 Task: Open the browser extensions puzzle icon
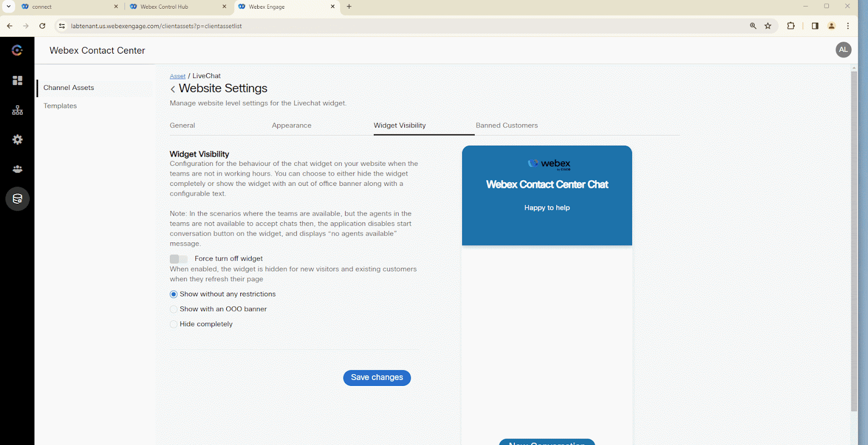click(x=791, y=25)
